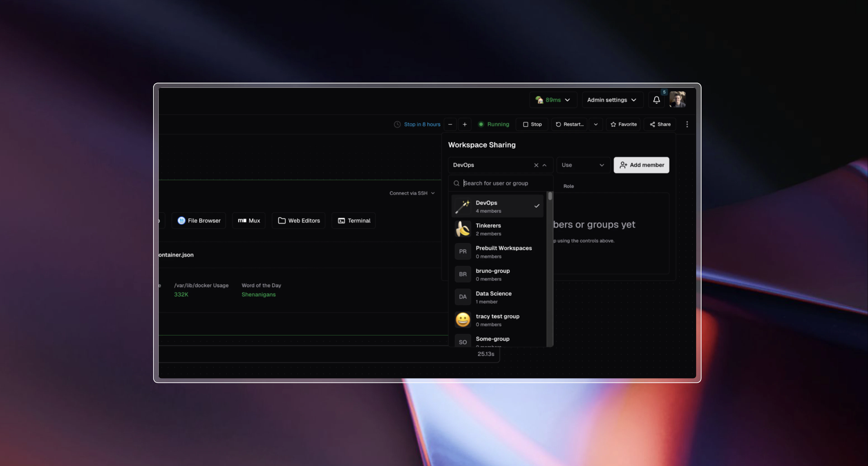Click the Stop in 8 hours link
868x466 pixels.
click(422, 124)
